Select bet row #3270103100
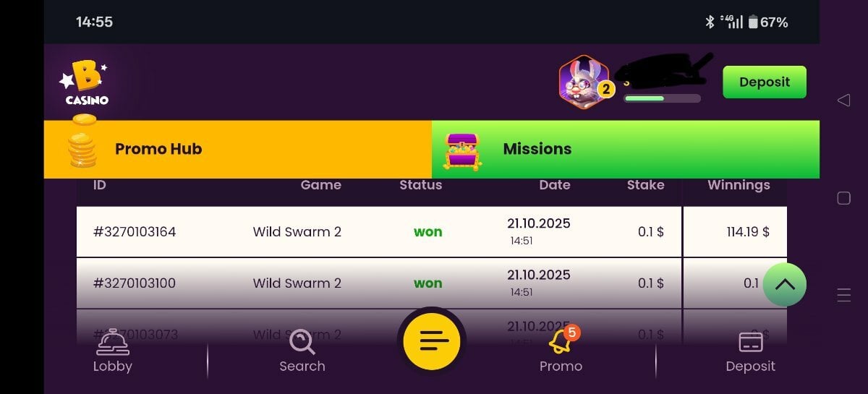The image size is (868, 394). coord(432,283)
